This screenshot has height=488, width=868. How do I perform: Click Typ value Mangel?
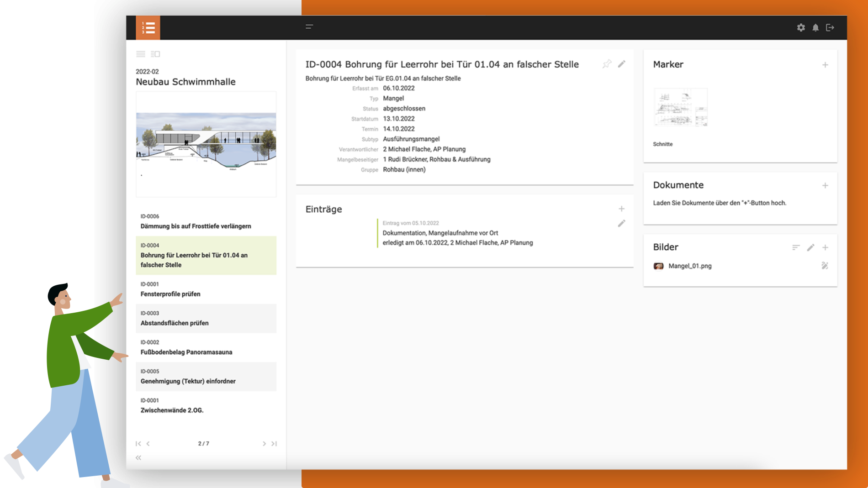point(393,99)
